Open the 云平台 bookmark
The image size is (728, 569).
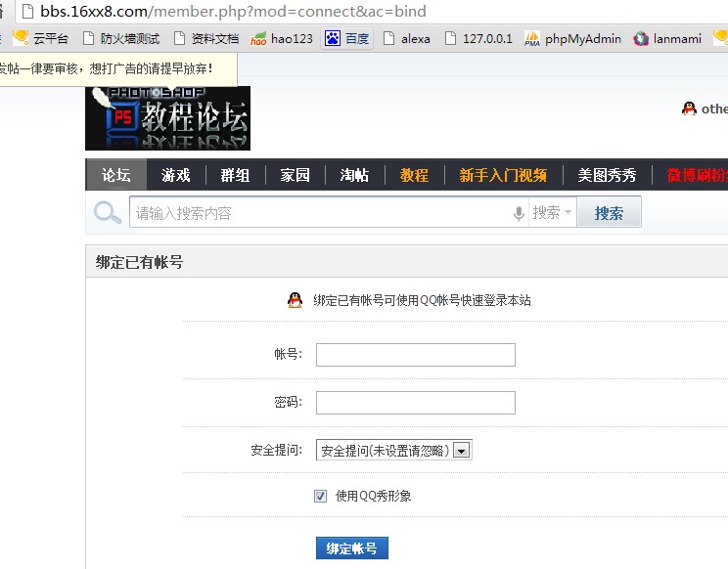click(x=40, y=38)
